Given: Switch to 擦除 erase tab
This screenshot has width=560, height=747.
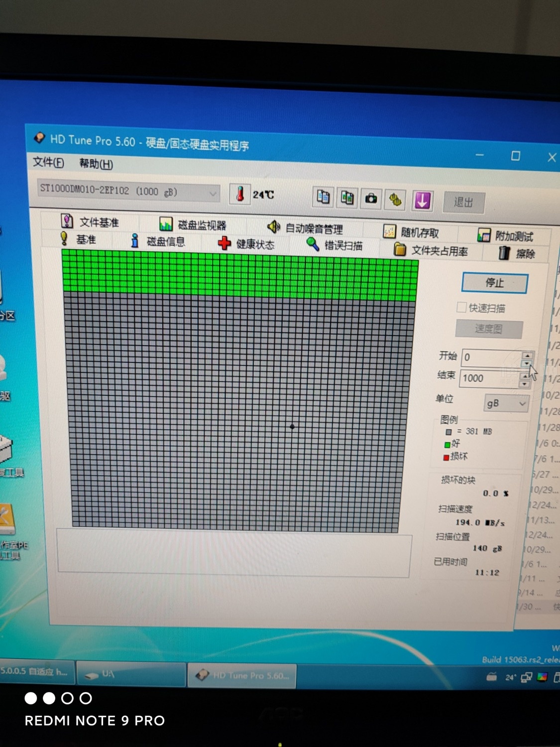Looking at the screenshot, I should 517,253.
